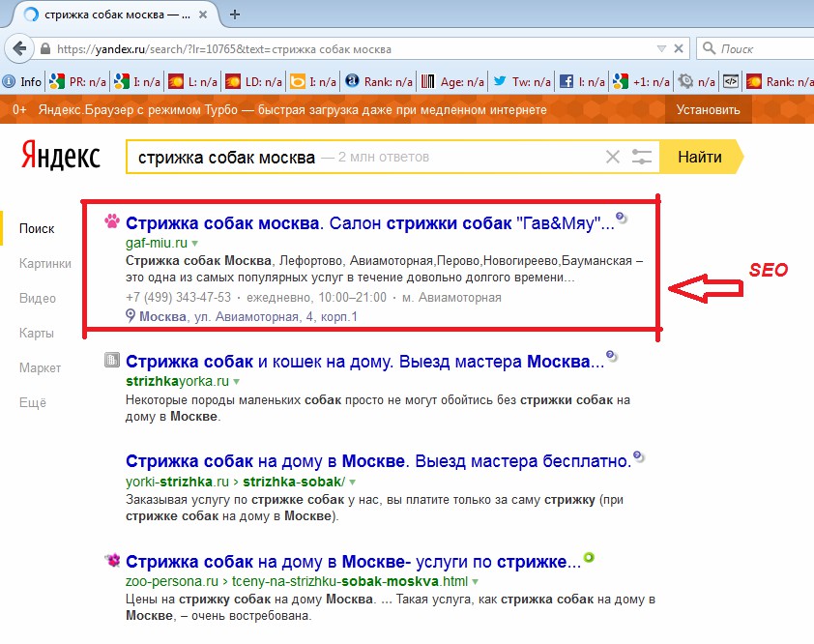The height and width of the screenshot is (644, 814).
Task: Open the Маркет tab
Action: click(x=40, y=367)
